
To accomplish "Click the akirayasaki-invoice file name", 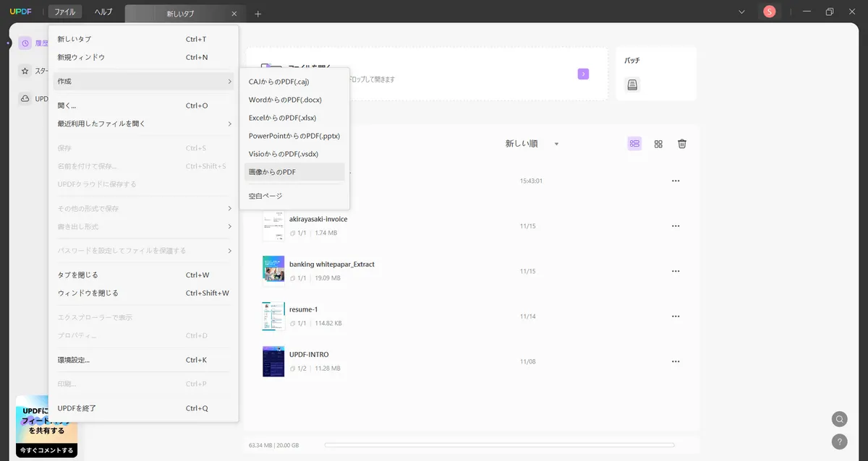I will click(x=318, y=219).
